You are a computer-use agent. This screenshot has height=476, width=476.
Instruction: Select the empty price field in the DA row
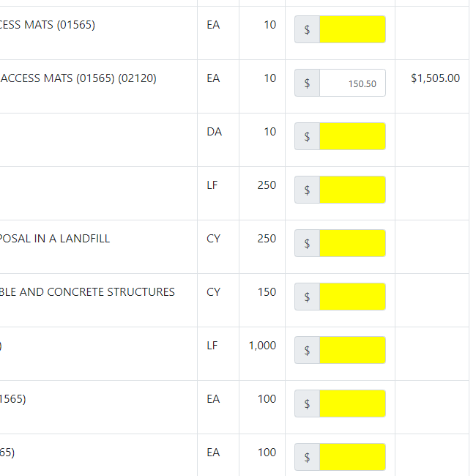coord(352,136)
